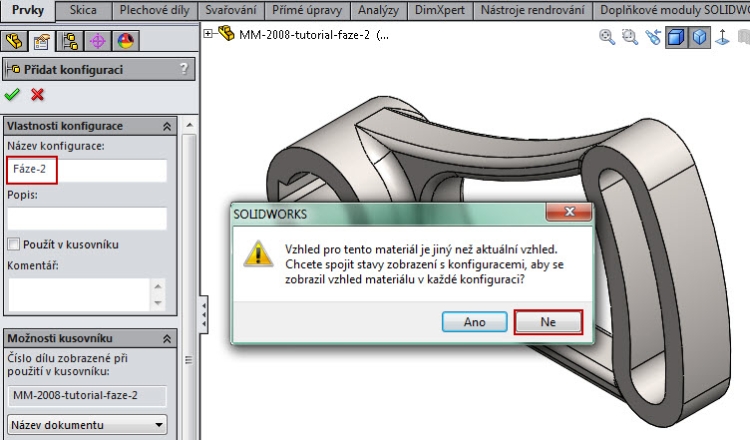The image size is (750, 440).
Task: Click Zoom to Area icon
Action: tap(630, 37)
